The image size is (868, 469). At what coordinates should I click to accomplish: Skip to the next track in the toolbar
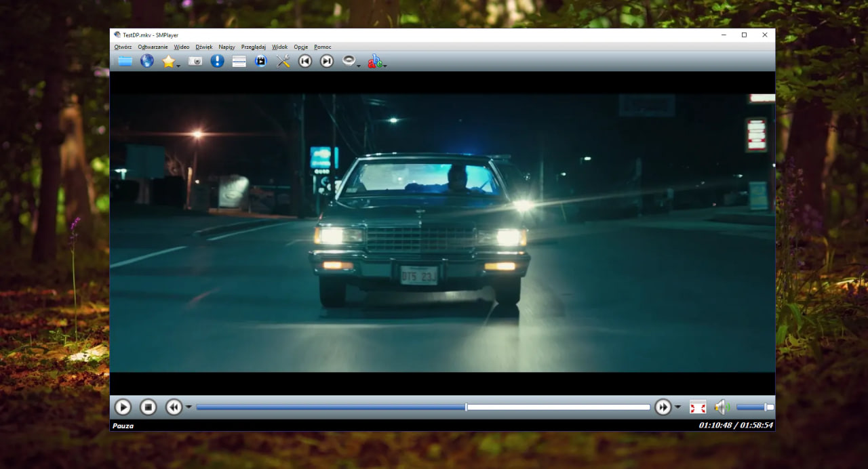click(x=327, y=62)
